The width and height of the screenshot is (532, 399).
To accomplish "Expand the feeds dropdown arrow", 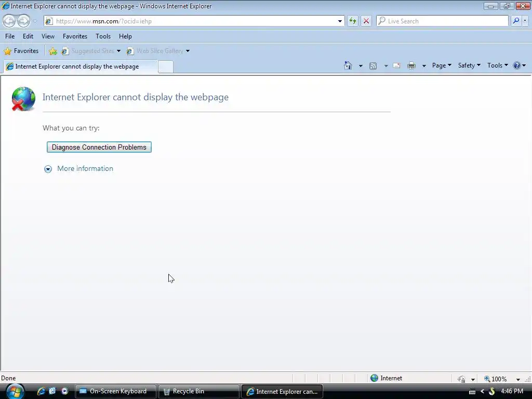I will [x=386, y=66].
